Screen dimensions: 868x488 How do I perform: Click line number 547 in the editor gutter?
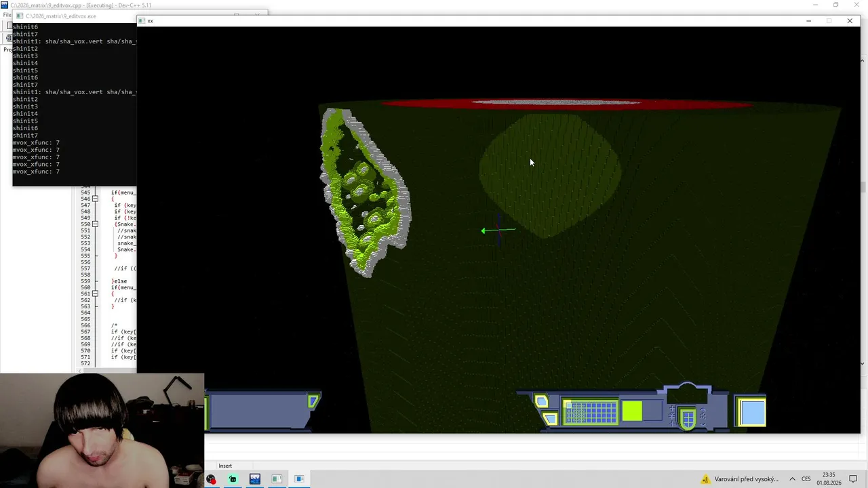tap(85, 205)
